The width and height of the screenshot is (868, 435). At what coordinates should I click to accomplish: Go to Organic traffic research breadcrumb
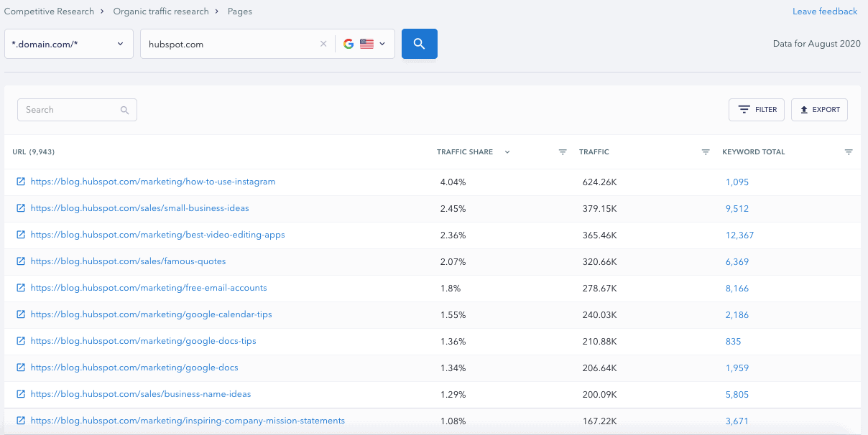click(x=161, y=11)
